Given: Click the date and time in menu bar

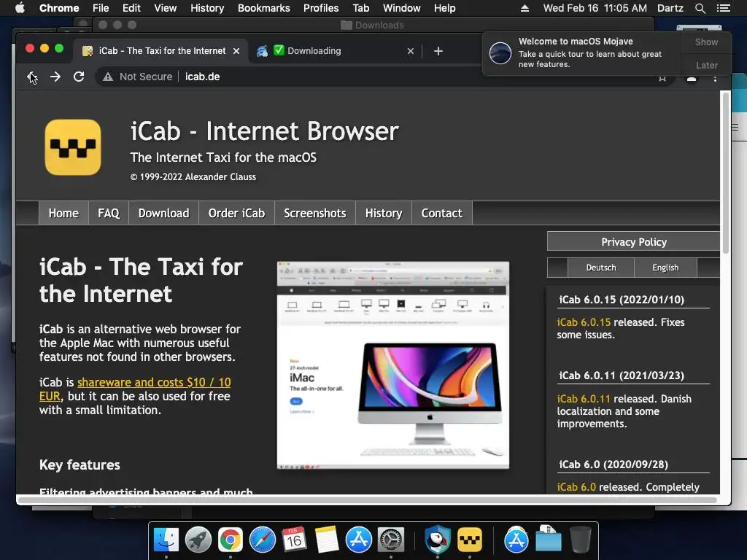Looking at the screenshot, I should (595, 8).
